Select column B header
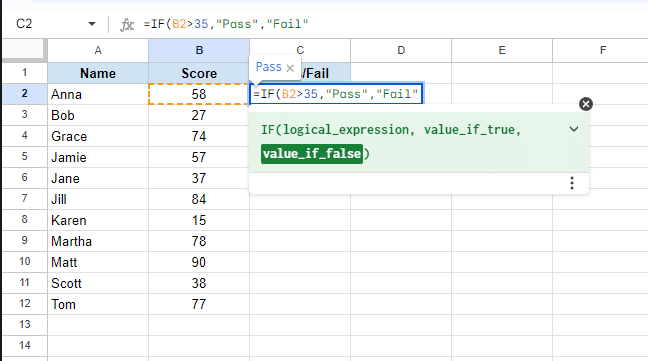The height and width of the screenshot is (361, 648). [x=199, y=50]
